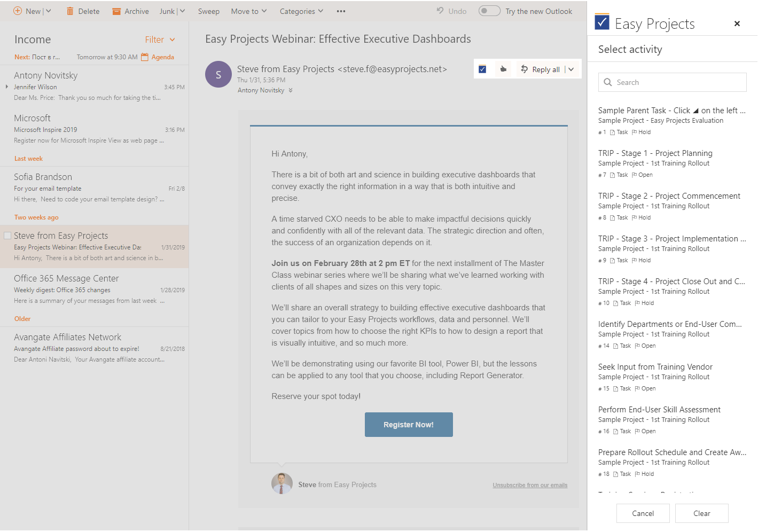Expand Antony Novitsky conversation thread arrow
The width and height of the screenshot is (758, 532).
coord(6,87)
